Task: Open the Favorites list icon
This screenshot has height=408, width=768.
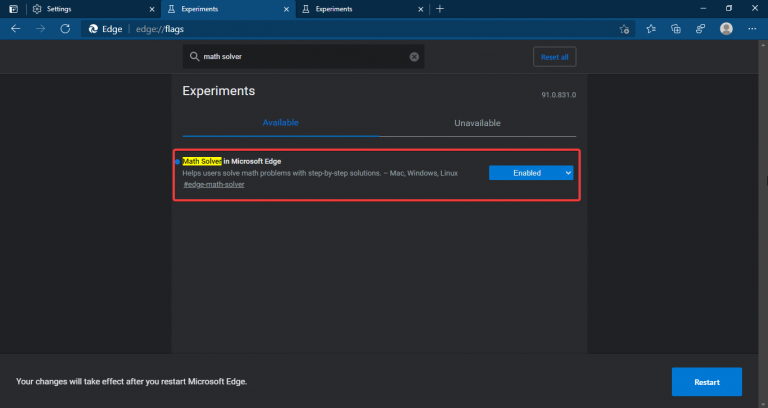Action: coord(651,29)
